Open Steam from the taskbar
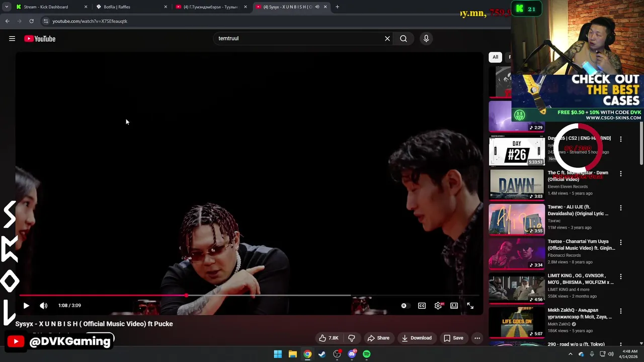The height and width of the screenshot is (362, 644). click(322, 354)
